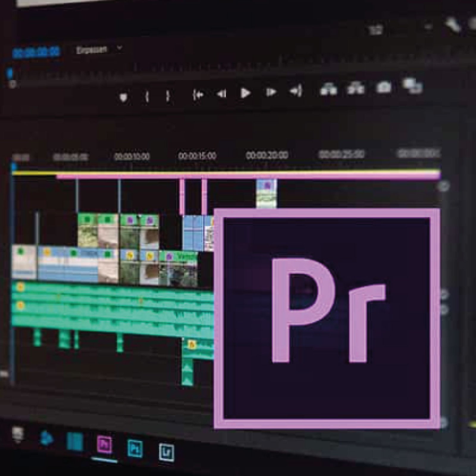This screenshot has width=476, height=476.
Task: Select the green-labeled clip with a purple badge, lower track
Action: pyautogui.click(x=178, y=269)
